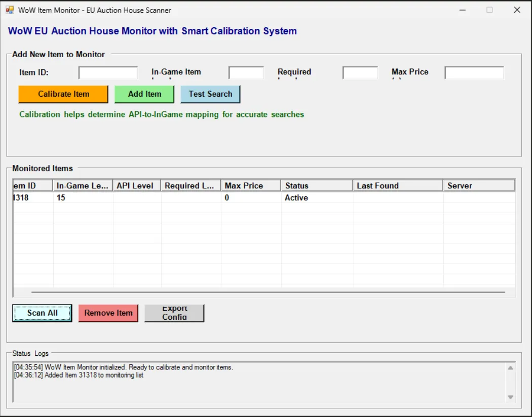Focus the Item ID input field
532x417 pixels.
tap(108, 73)
